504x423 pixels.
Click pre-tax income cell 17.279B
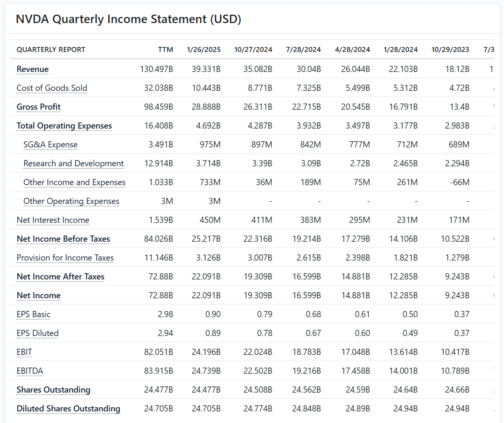[x=356, y=239]
